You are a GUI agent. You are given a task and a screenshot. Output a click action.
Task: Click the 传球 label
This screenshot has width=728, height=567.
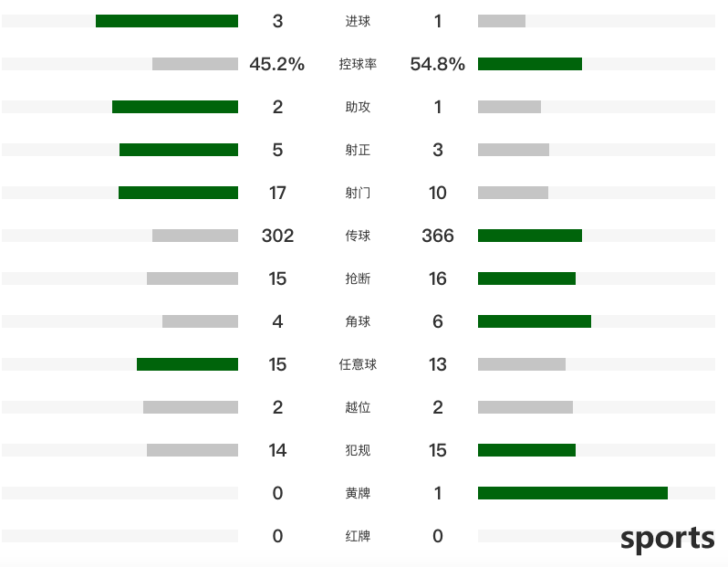(358, 236)
